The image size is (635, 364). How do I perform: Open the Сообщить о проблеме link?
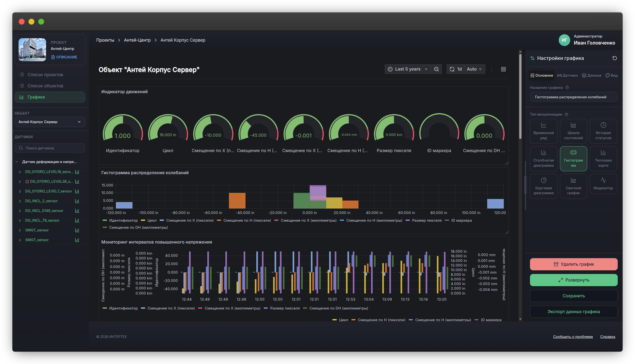(x=573, y=337)
